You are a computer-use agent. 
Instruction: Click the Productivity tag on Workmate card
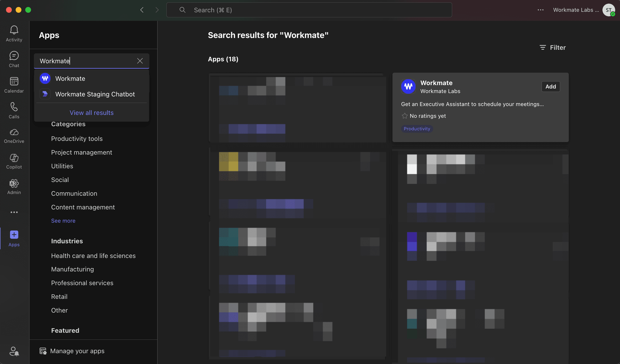(x=417, y=129)
